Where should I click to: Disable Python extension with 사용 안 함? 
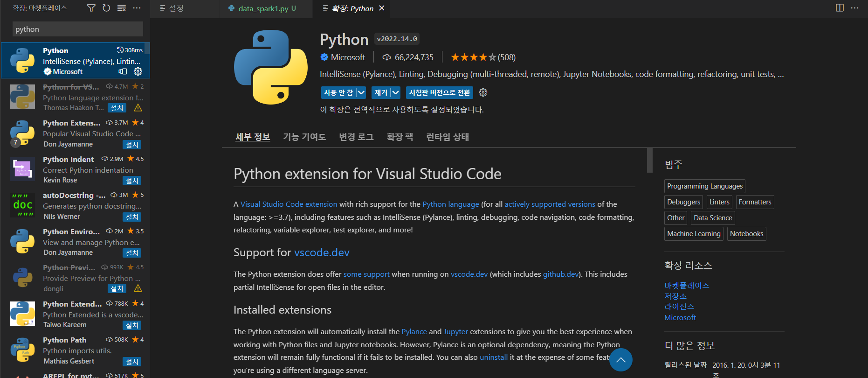(338, 92)
